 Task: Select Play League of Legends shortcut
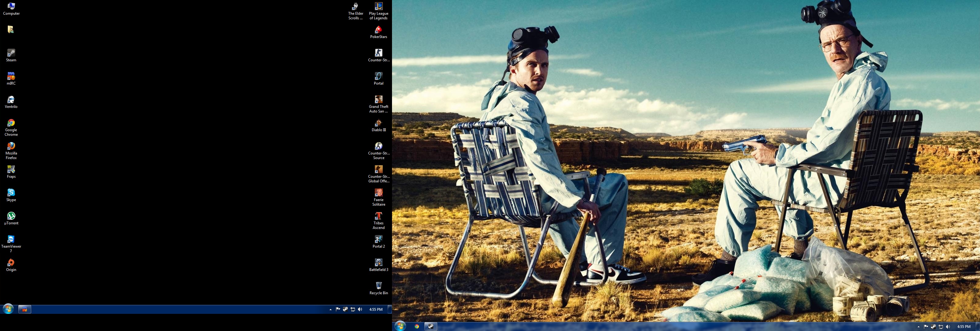379,11
